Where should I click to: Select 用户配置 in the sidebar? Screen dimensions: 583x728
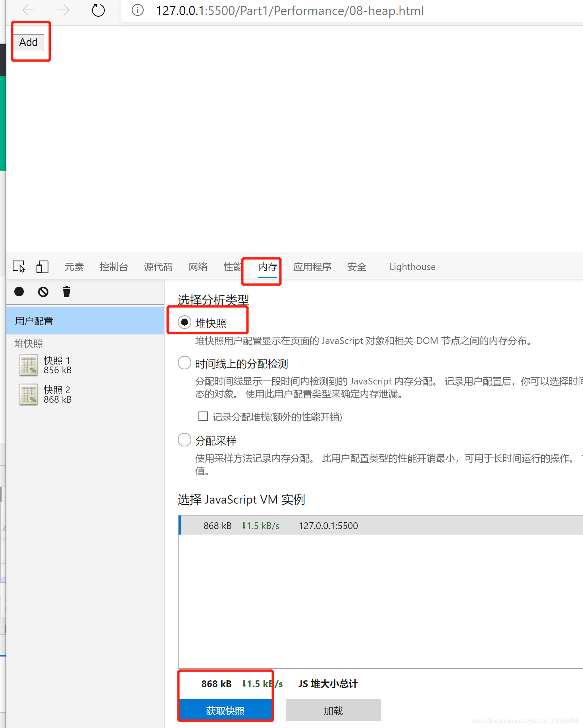(85, 321)
